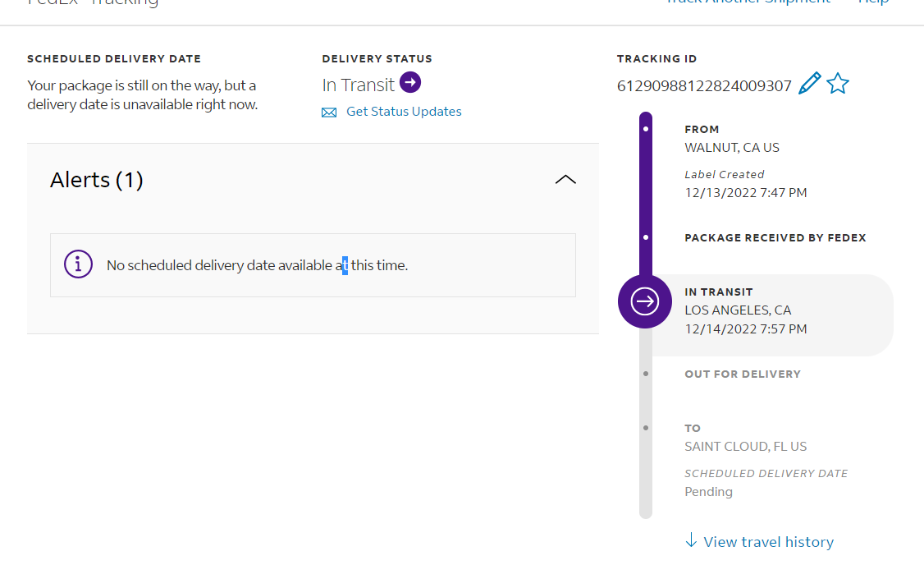This screenshot has width=924, height=565.
Task: Collapse the Alerts section with the chevron
Action: point(565,180)
